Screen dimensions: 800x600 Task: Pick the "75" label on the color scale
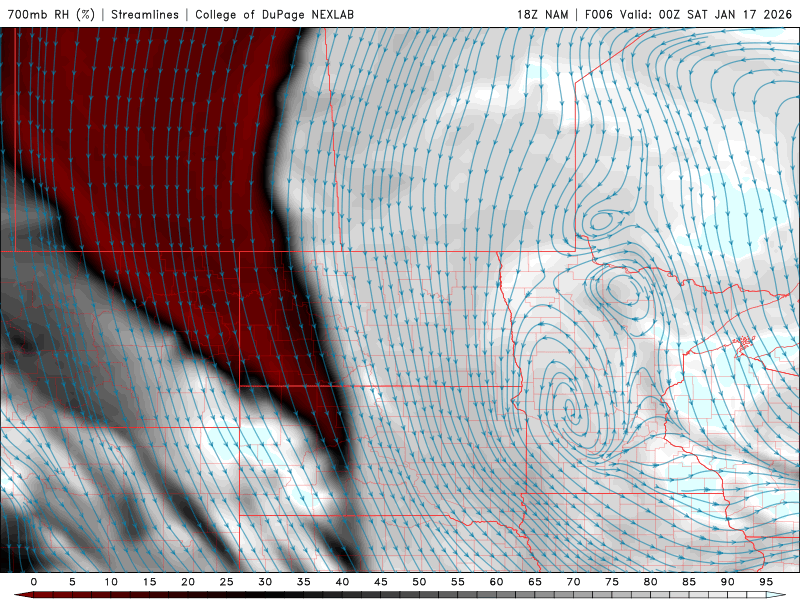click(x=612, y=582)
